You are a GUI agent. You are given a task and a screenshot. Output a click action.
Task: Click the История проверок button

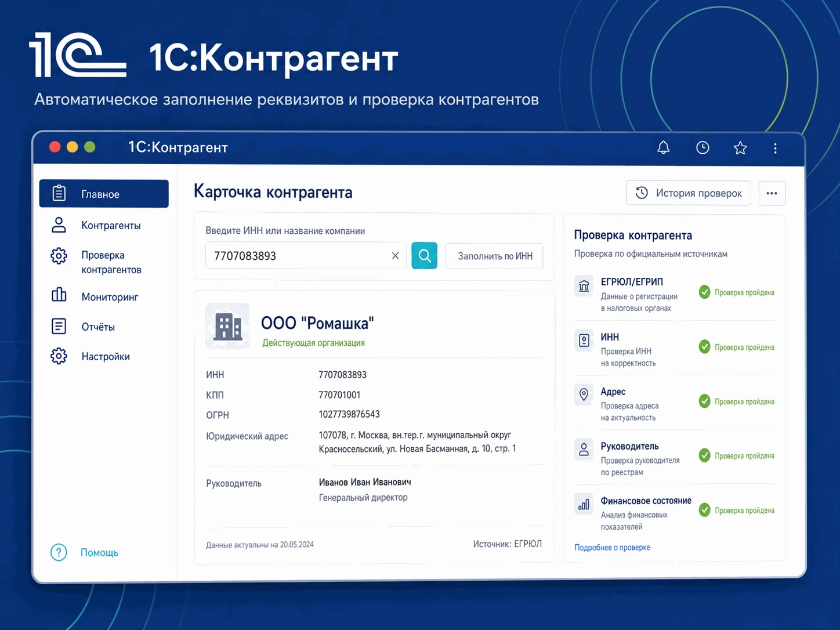click(x=689, y=193)
